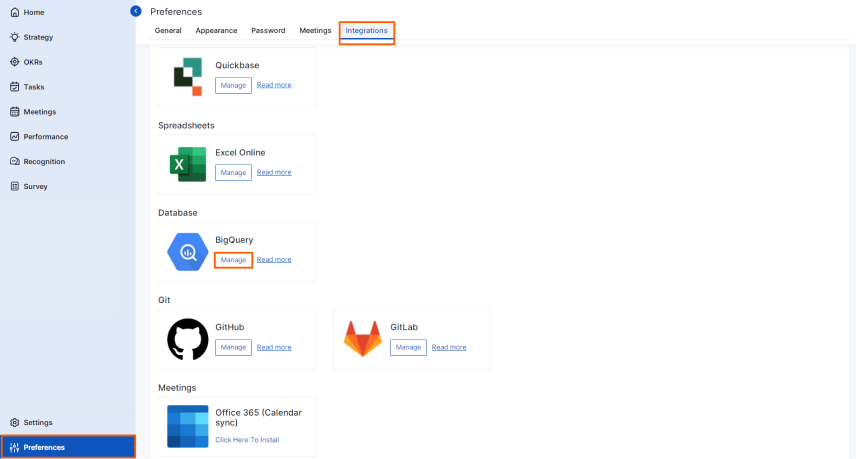Switch to the Appearance tab
This screenshot has width=856, height=459.
(216, 31)
